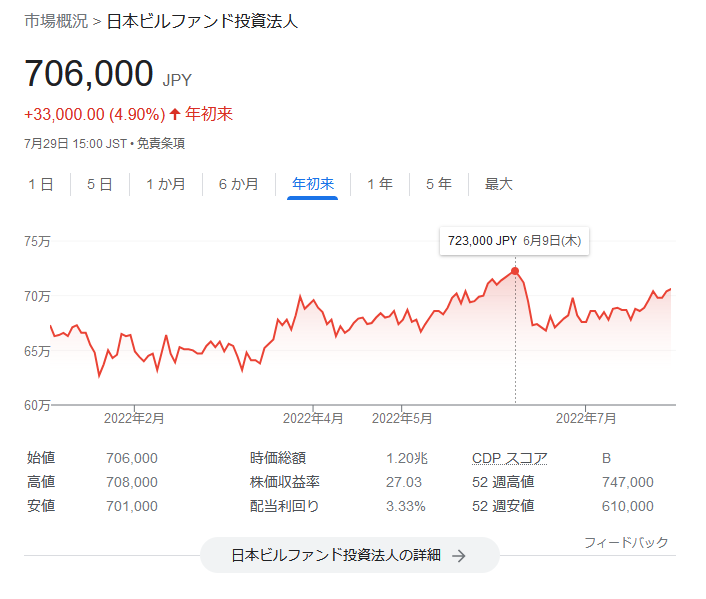
Task: Click the 75万 axis label
Action: (x=37, y=241)
